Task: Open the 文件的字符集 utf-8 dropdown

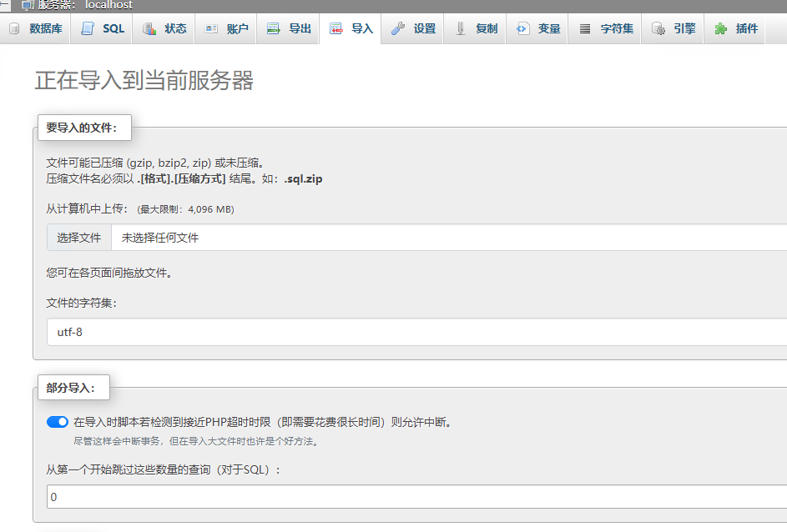Action: point(416,332)
